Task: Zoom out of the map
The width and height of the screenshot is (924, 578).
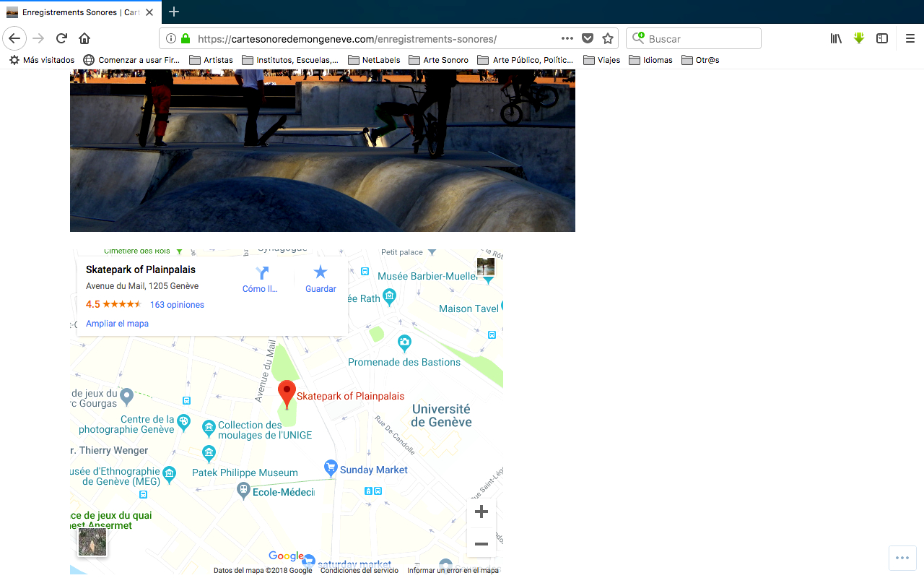Action: 481,543
